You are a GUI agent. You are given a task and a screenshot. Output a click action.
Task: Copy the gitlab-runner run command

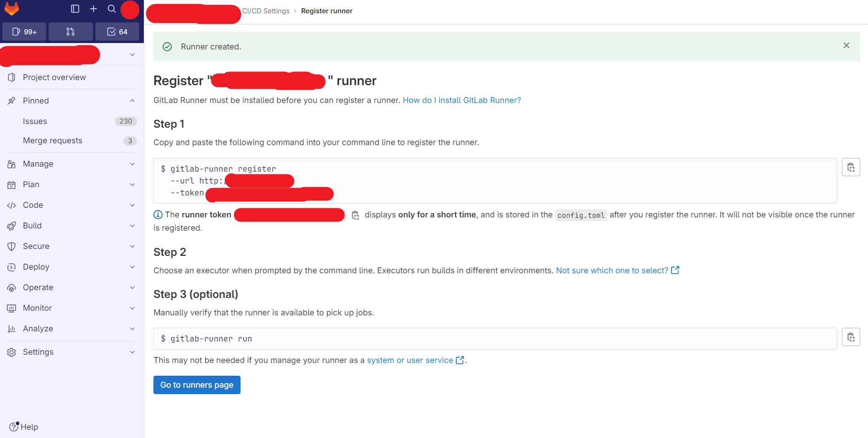[851, 337]
